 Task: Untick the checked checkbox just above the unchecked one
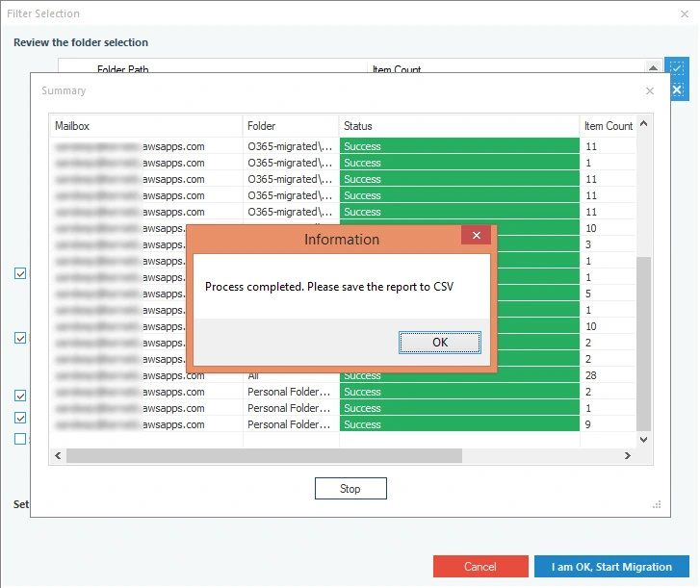pos(20,418)
